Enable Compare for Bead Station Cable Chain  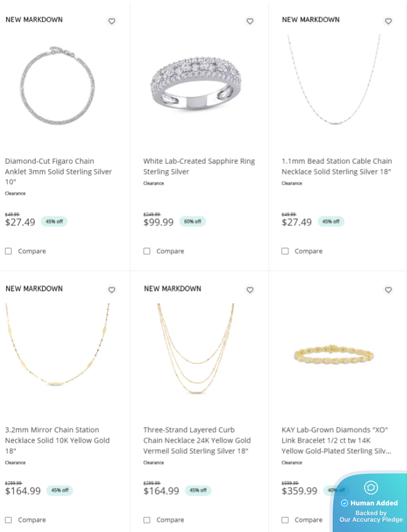285,251
